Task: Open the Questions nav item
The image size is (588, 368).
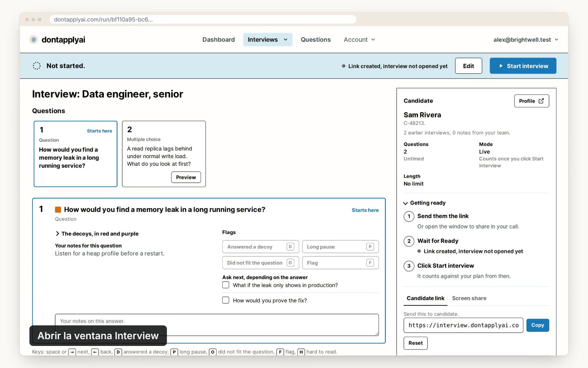Action: click(x=316, y=40)
